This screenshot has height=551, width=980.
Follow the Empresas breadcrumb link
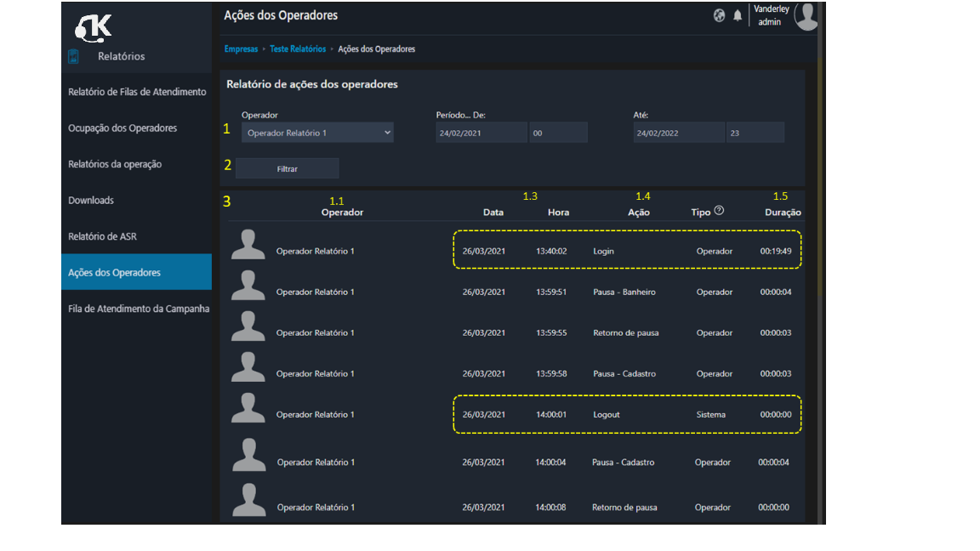tap(241, 48)
